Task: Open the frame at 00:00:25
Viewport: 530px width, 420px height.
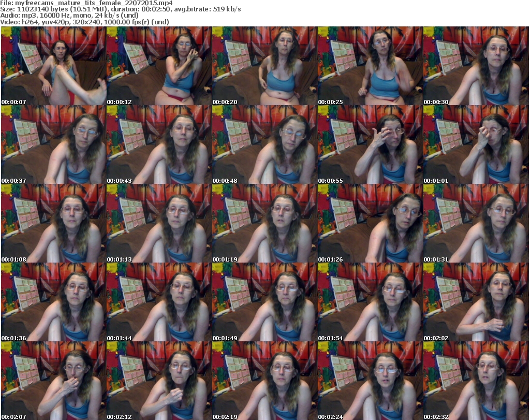Action: click(x=370, y=66)
